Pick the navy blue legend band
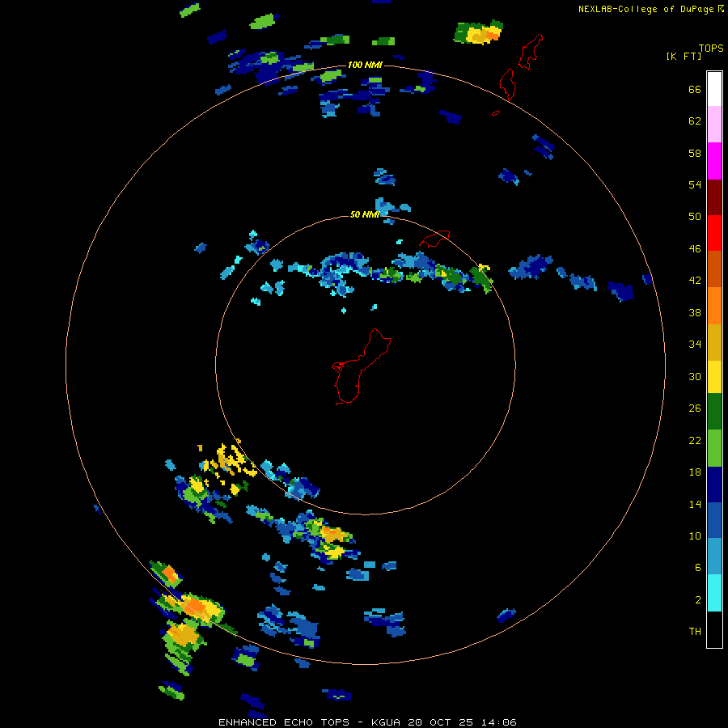Viewport: 728px width, 728px height. pyautogui.click(x=714, y=485)
